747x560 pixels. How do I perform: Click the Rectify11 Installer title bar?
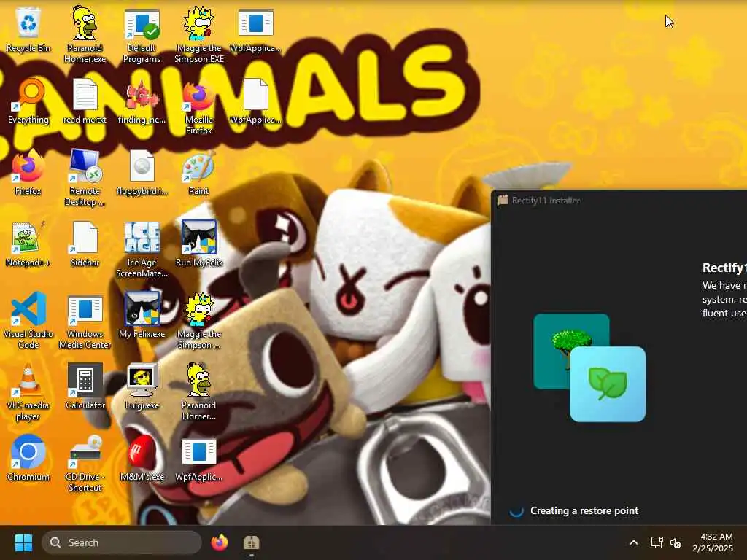tap(619, 201)
